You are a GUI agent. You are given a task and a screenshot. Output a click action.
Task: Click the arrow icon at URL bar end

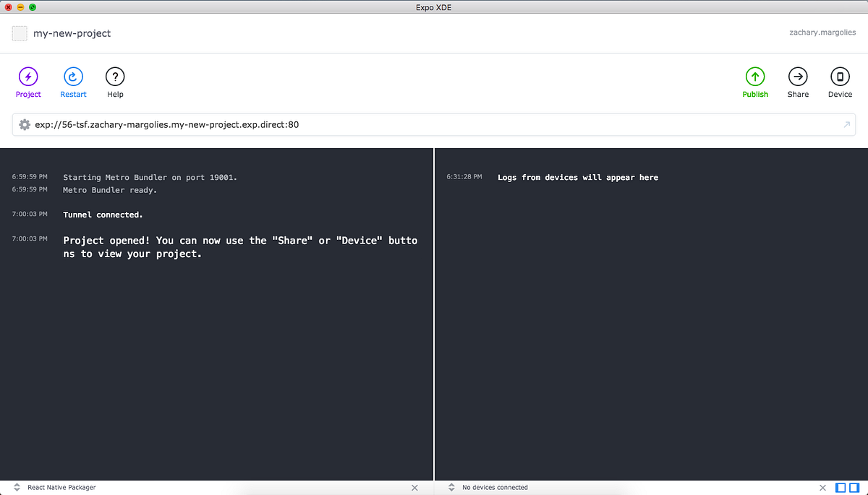846,125
